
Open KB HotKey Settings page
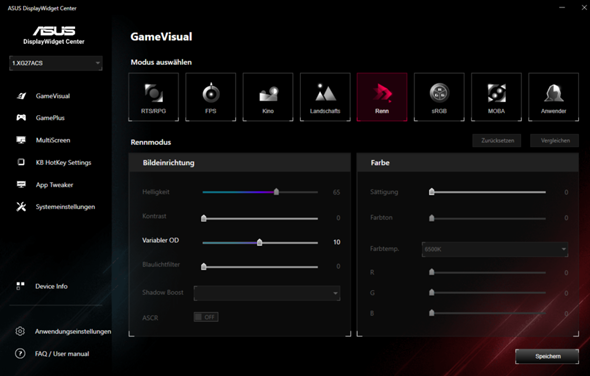[64, 162]
